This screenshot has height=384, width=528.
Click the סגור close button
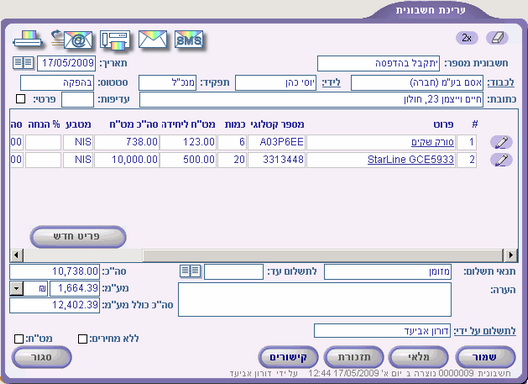[x=42, y=357]
